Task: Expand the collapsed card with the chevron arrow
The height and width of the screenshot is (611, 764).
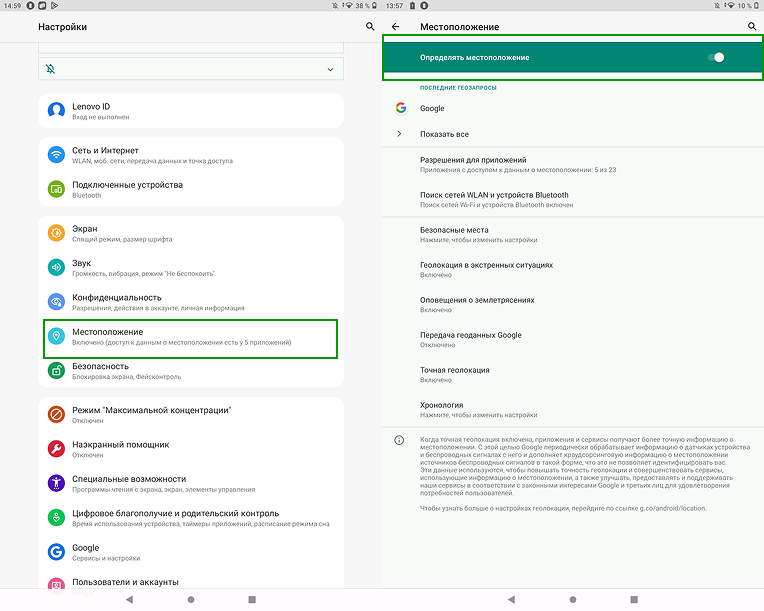Action: pos(330,69)
